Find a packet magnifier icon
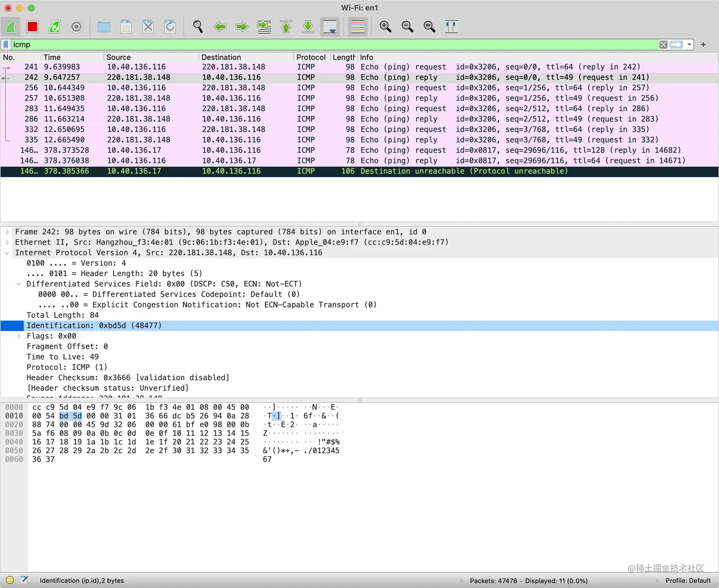 pos(198,27)
